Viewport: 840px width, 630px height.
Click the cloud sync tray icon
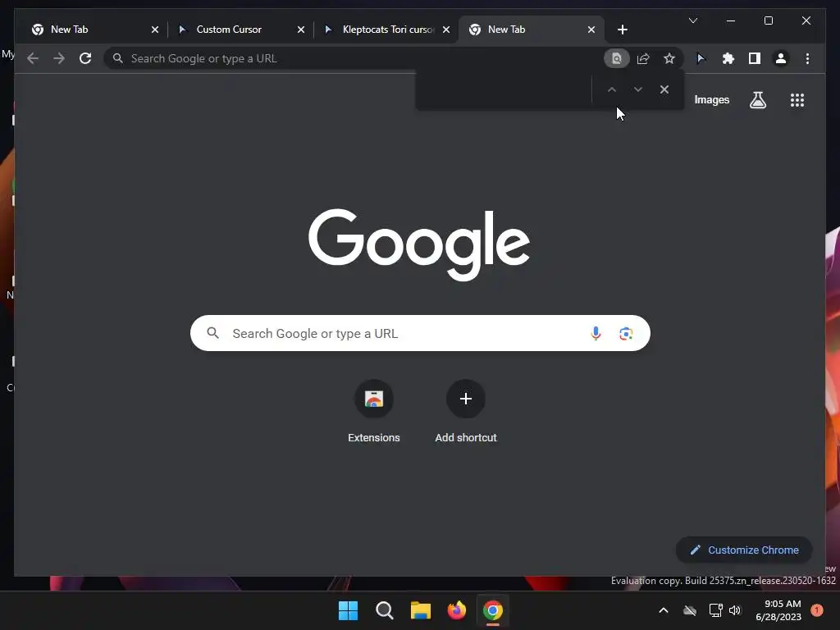point(690,610)
